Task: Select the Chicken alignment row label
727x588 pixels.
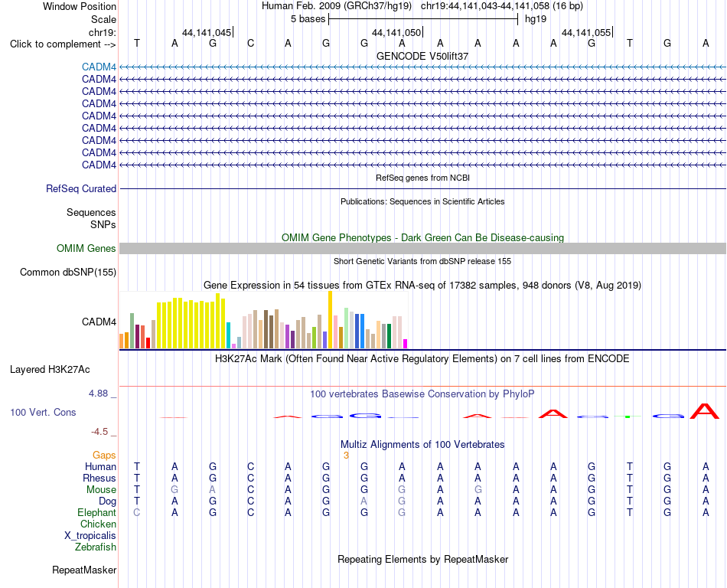Action: (98, 524)
